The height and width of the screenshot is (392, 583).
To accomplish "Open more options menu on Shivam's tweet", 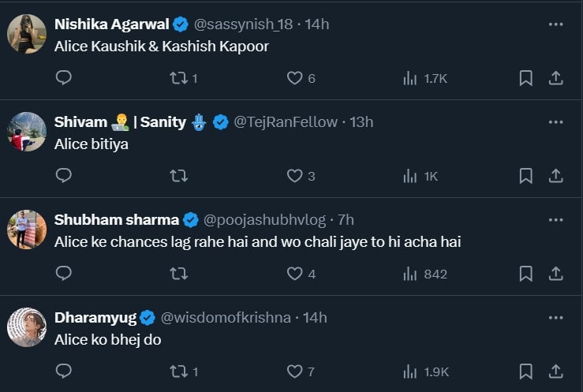I will 555,122.
